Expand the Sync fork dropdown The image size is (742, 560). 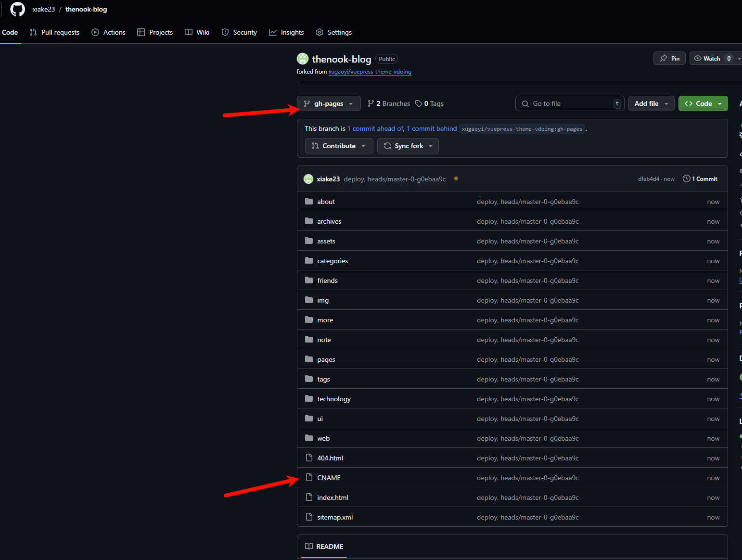click(x=408, y=146)
